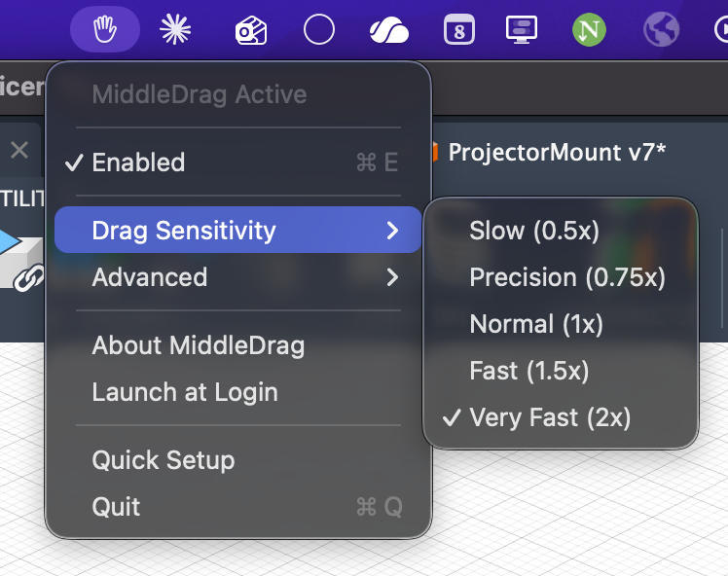Toggle Launch at Login
The image size is (728, 576).
[185, 392]
